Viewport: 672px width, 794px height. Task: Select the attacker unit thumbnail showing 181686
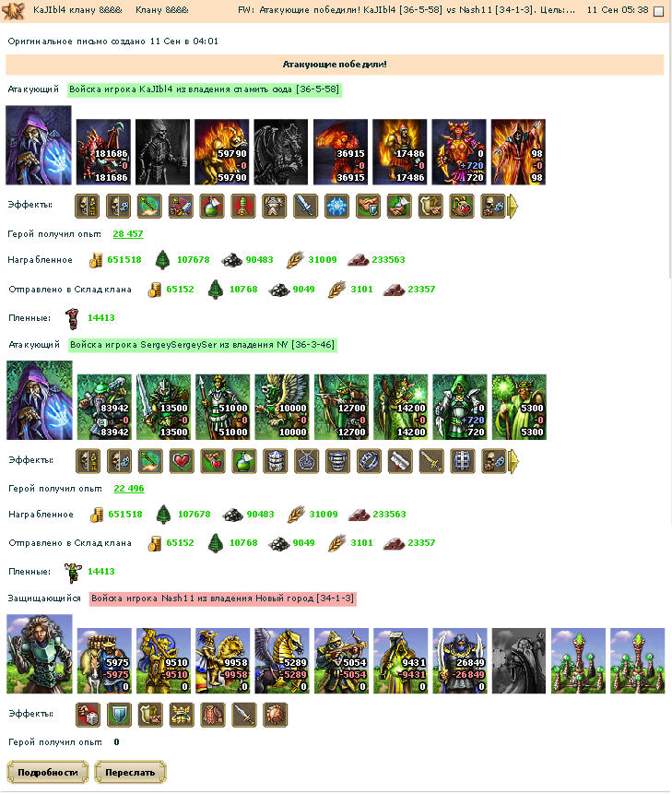coord(104,152)
